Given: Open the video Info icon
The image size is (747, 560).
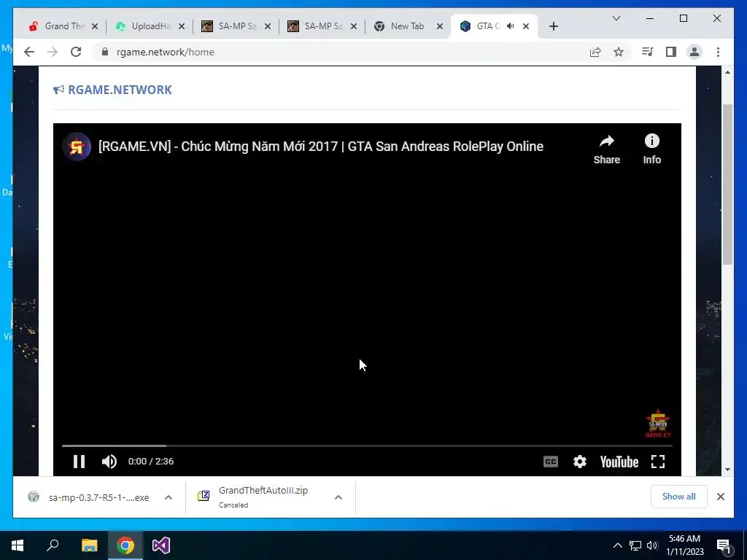Looking at the screenshot, I should pyautogui.click(x=651, y=149).
